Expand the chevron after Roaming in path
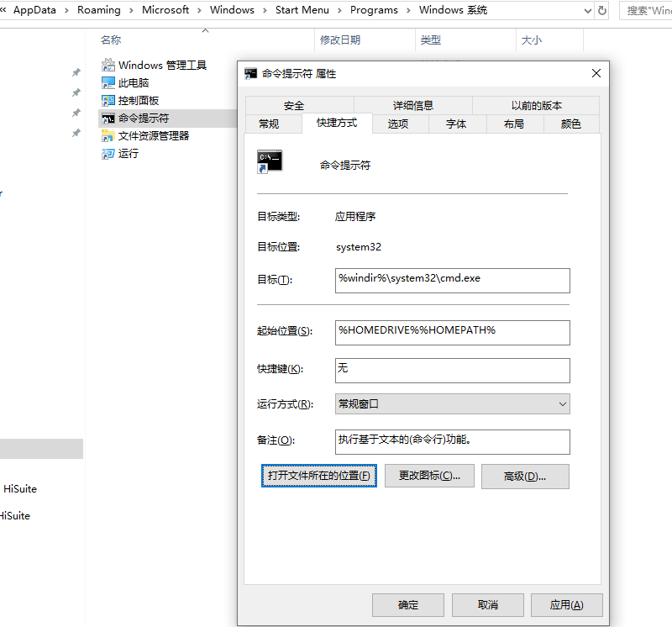The width and height of the screenshot is (672, 627). [131, 10]
